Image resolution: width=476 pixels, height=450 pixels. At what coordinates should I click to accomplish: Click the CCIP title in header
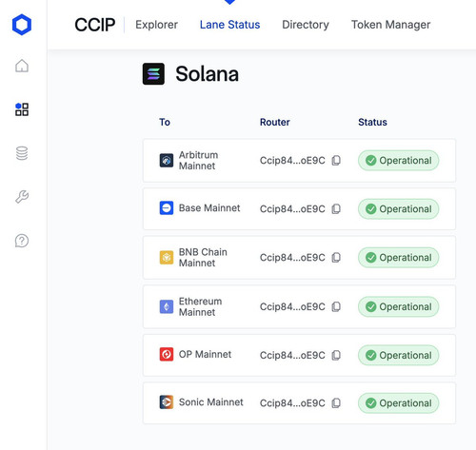click(94, 25)
